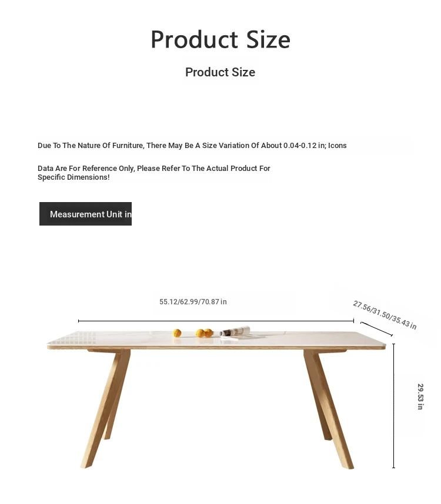
Task: Click the single orange on the tabletop
Action: [177, 333]
